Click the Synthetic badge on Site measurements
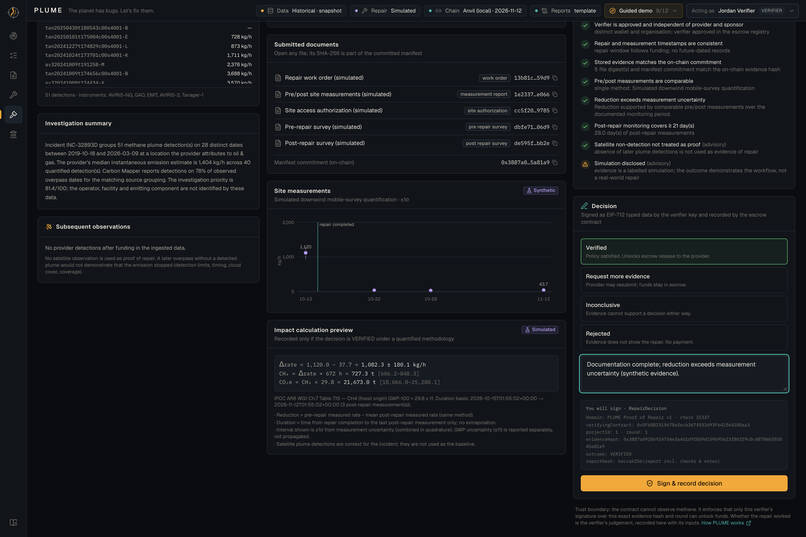 pyautogui.click(x=540, y=191)
